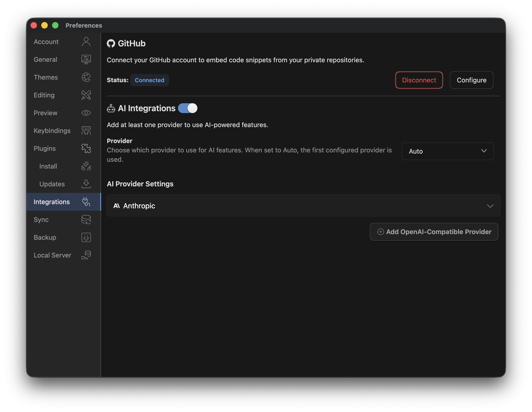Click the plus-circle icon on the Add Provider button

[380, 232]
